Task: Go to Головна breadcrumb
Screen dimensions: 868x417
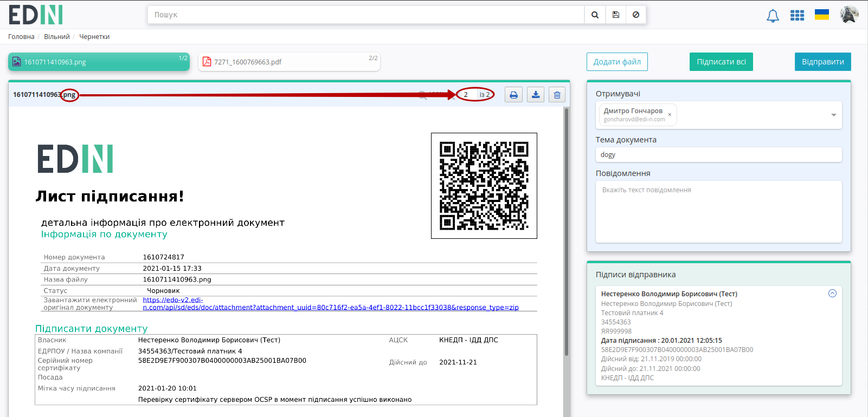Action: tap(21, 37)
